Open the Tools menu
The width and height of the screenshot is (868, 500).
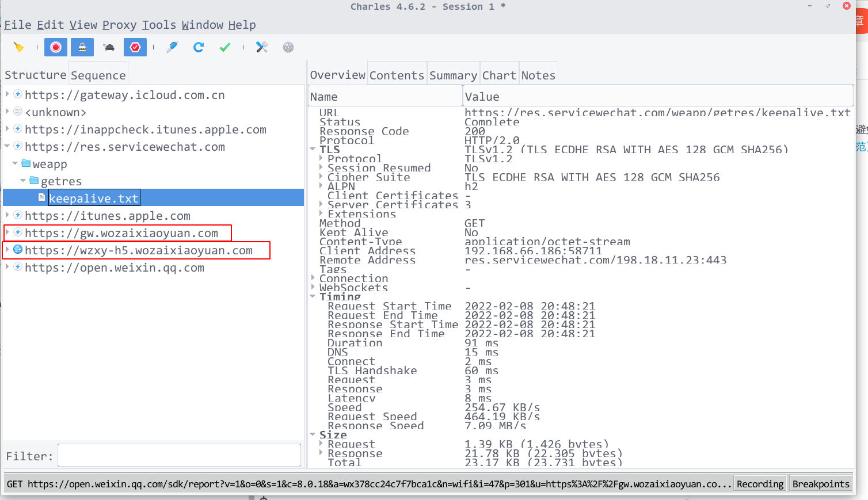(x=159, y=25)
